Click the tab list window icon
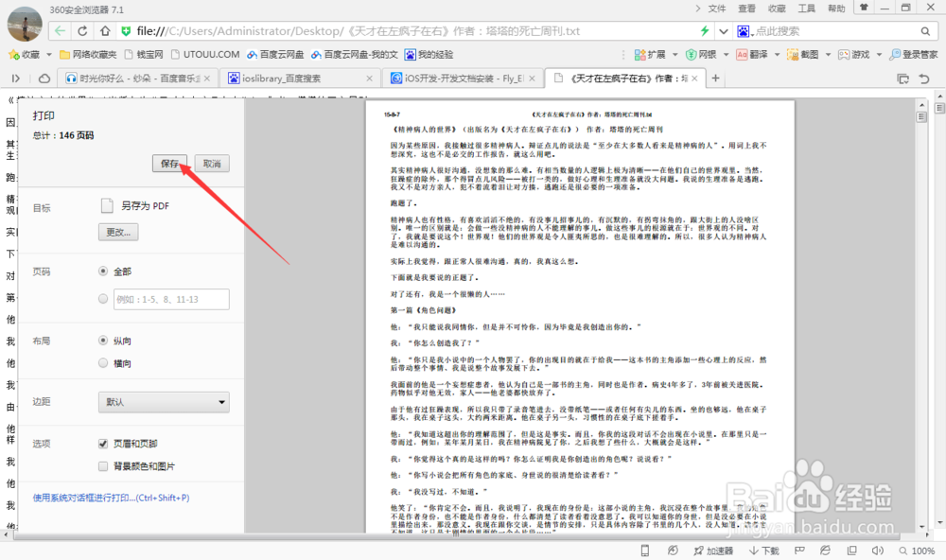 903,79
